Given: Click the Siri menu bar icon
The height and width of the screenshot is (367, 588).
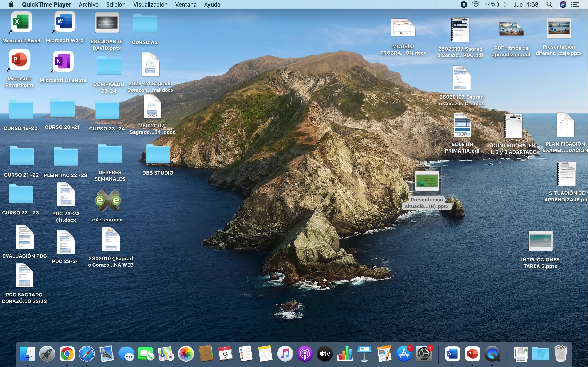Looking at the screenshot, I should tap(563, 5).
